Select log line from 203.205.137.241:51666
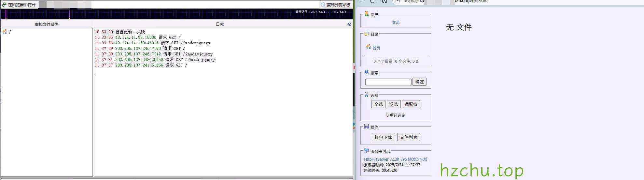Screen dimensions: 644x180 [x=141, y=65]
